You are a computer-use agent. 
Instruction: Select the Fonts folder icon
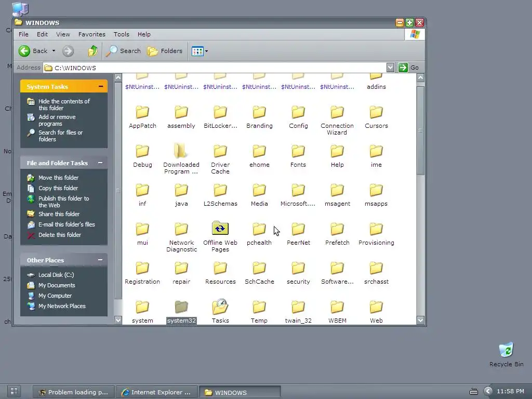point(298,151)
